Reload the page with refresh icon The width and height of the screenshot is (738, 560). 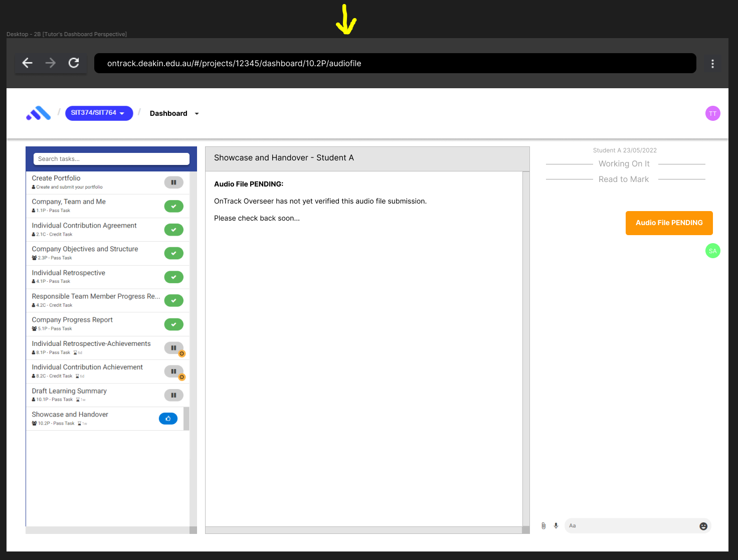coord(74,63)
